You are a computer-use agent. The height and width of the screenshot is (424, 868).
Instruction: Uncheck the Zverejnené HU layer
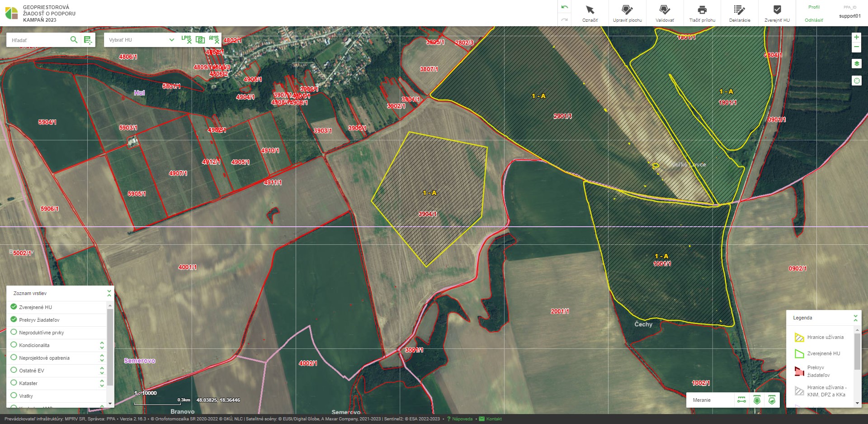point(14,307)
